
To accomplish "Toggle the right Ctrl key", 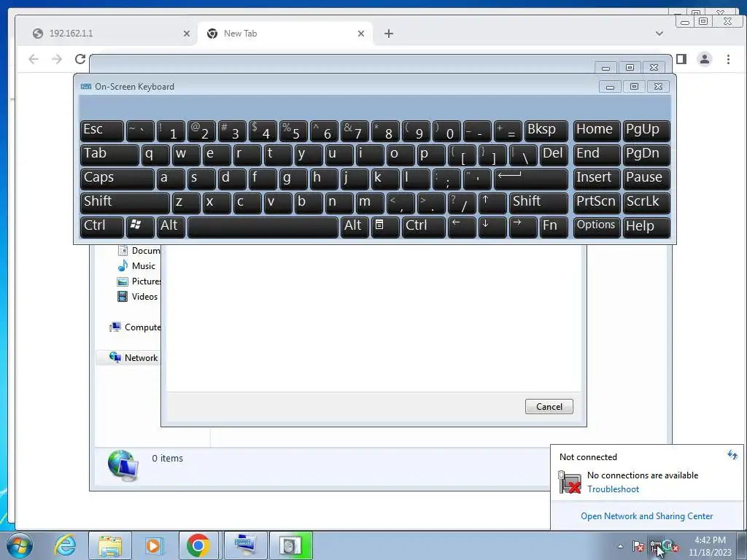I will coord(424,227).
